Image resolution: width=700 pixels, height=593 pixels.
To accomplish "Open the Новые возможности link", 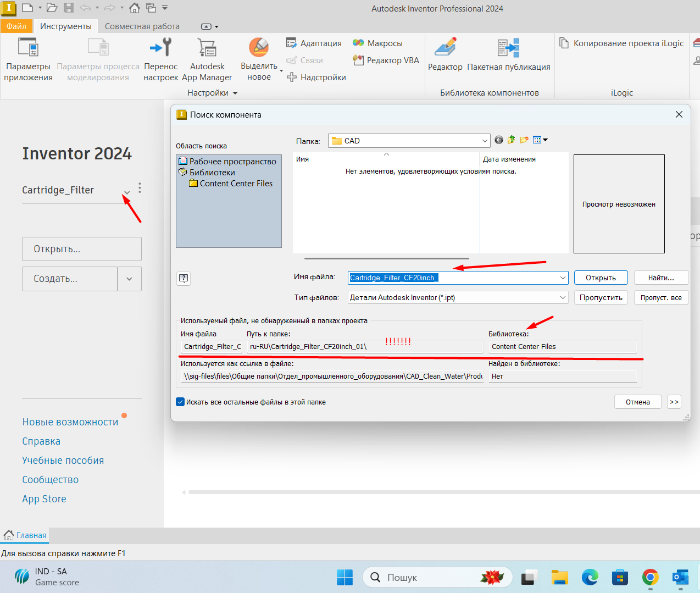I will (x=70, y=422).
